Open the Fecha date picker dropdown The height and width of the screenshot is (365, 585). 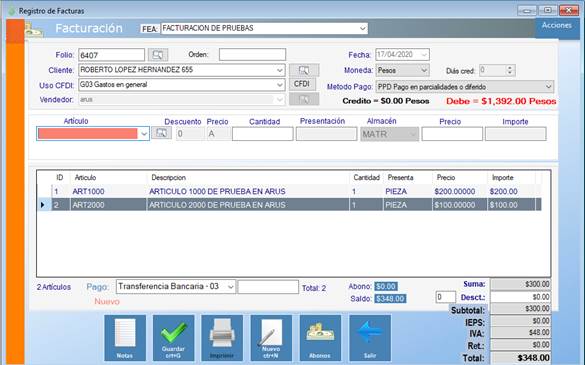click(x=424, y=55)
